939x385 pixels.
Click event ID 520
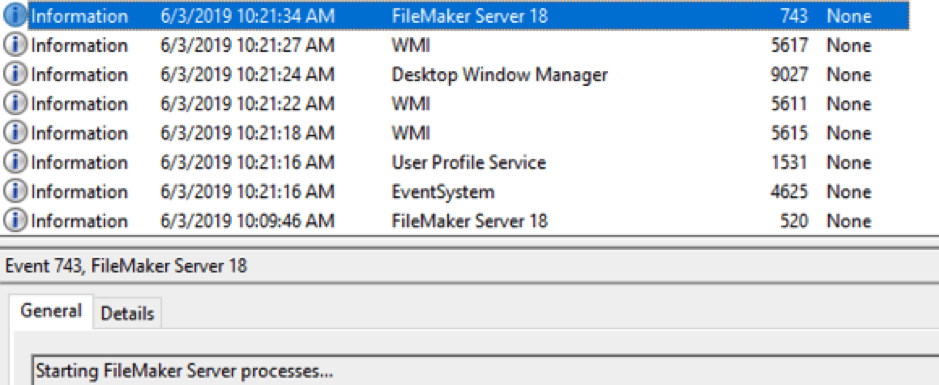click(794, 221)
